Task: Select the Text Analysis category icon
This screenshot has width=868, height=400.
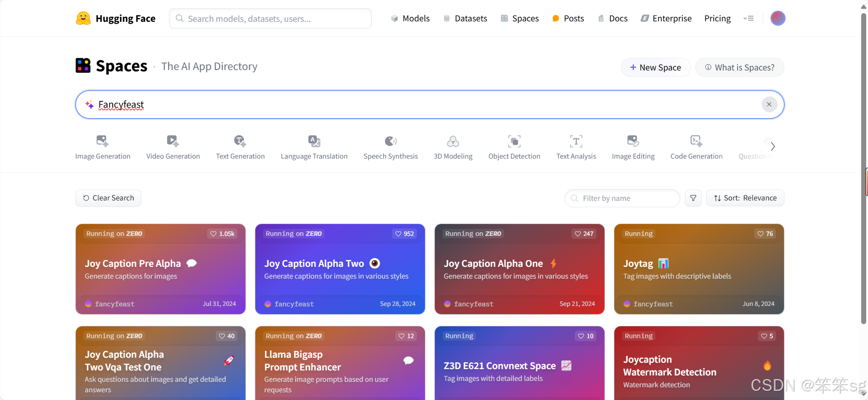Action: [x=576, y=141]
